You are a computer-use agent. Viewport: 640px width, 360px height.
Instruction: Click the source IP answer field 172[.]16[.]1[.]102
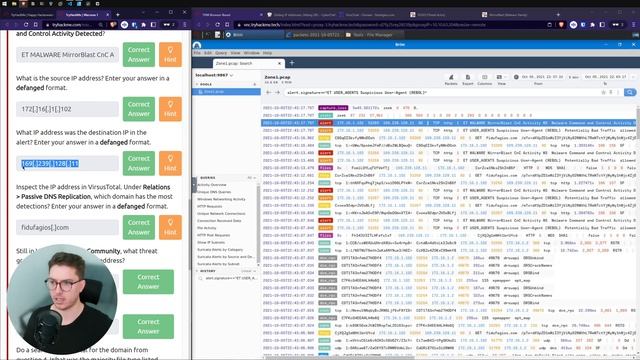pos(67,109)
